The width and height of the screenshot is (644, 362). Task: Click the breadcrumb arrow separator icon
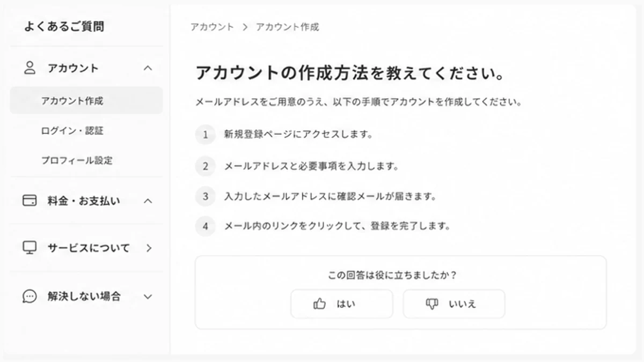tap(245, 27)
